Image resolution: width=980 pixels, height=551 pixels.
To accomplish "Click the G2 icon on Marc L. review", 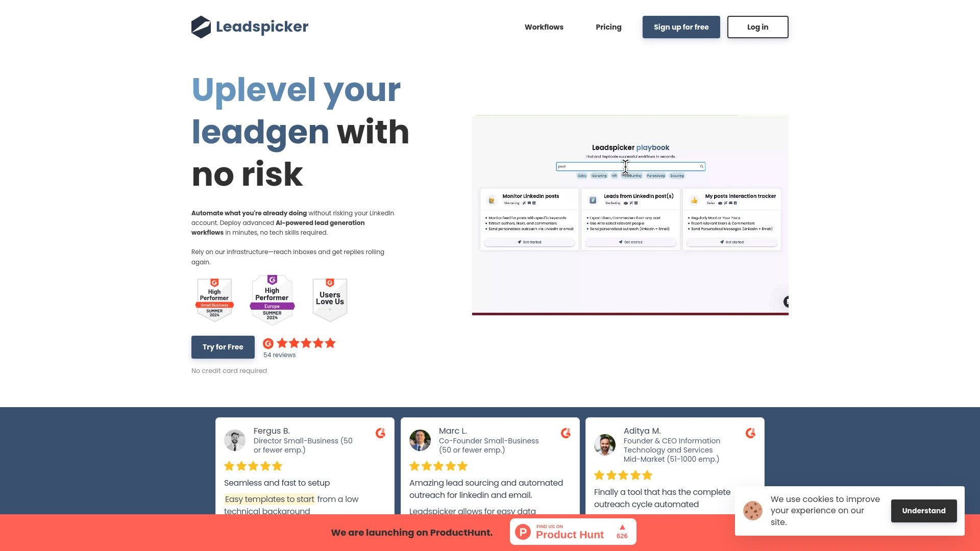I will 566,433.
